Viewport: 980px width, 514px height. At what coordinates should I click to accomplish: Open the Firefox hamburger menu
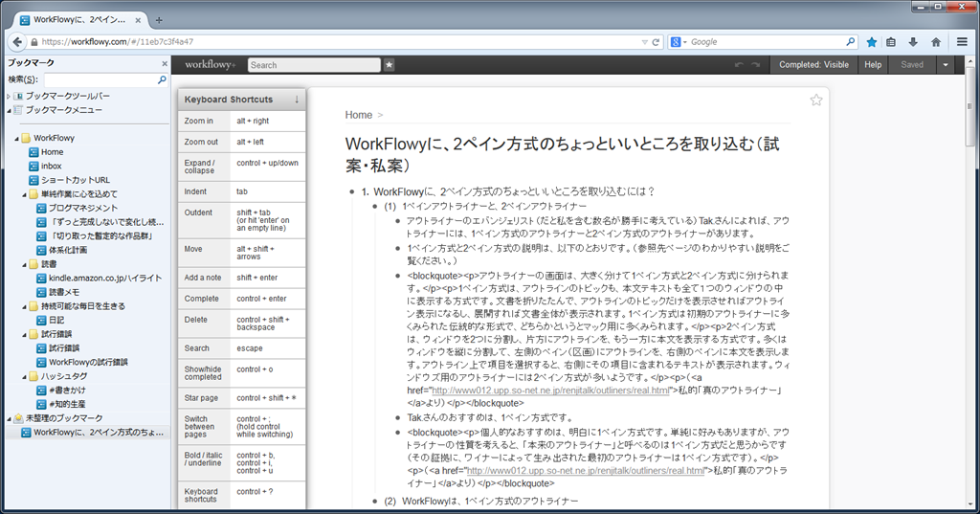[962, 42]
